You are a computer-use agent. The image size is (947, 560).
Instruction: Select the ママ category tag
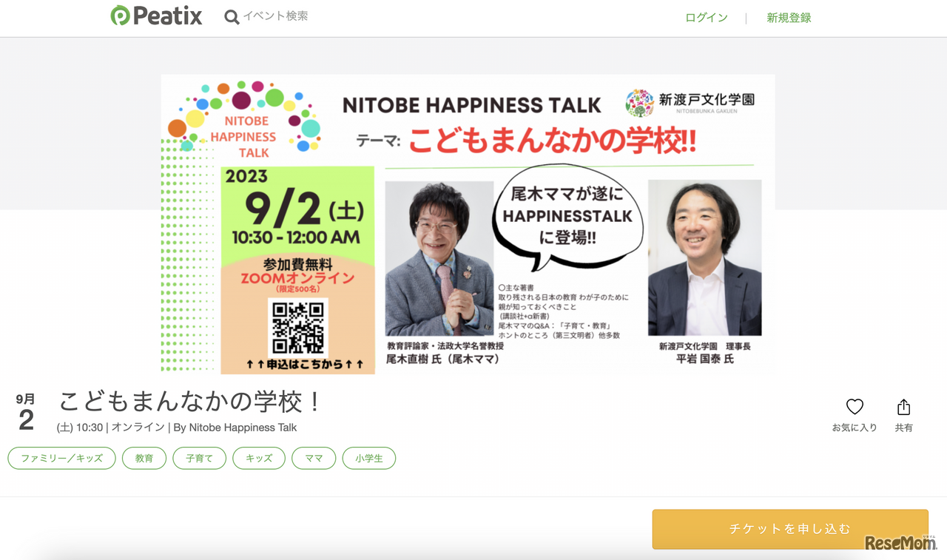tap(314, 458)
